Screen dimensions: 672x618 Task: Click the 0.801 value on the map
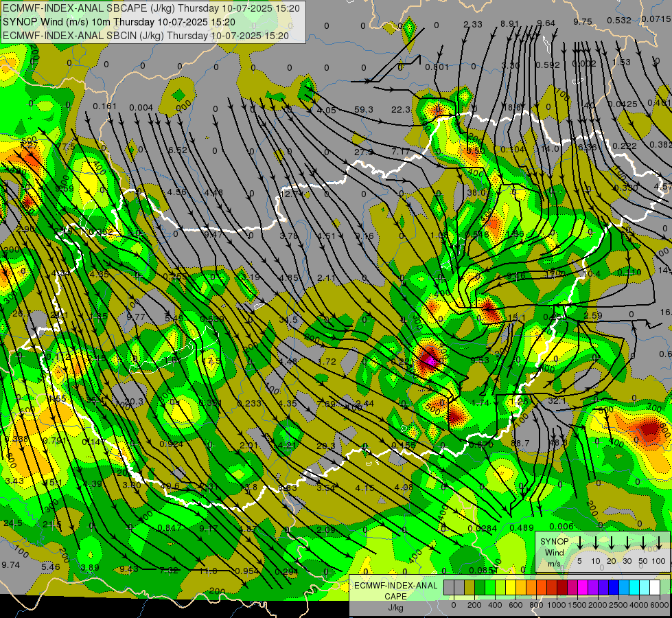[x=437, y=67]
